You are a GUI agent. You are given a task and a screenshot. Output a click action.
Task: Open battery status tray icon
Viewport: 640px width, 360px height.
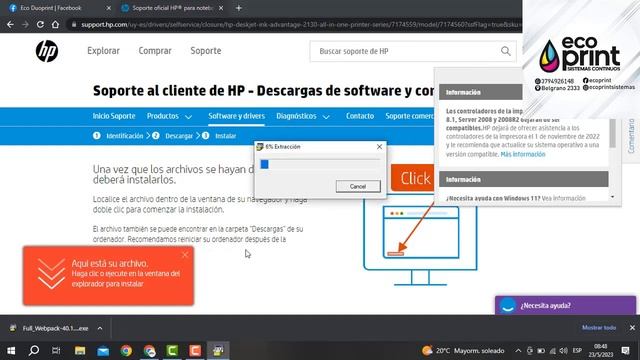[541, 351]
